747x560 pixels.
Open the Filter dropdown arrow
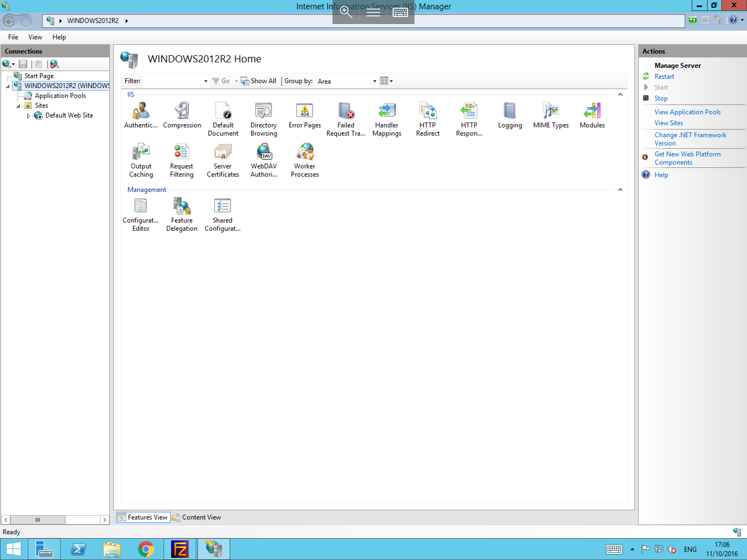coord(206,81)
